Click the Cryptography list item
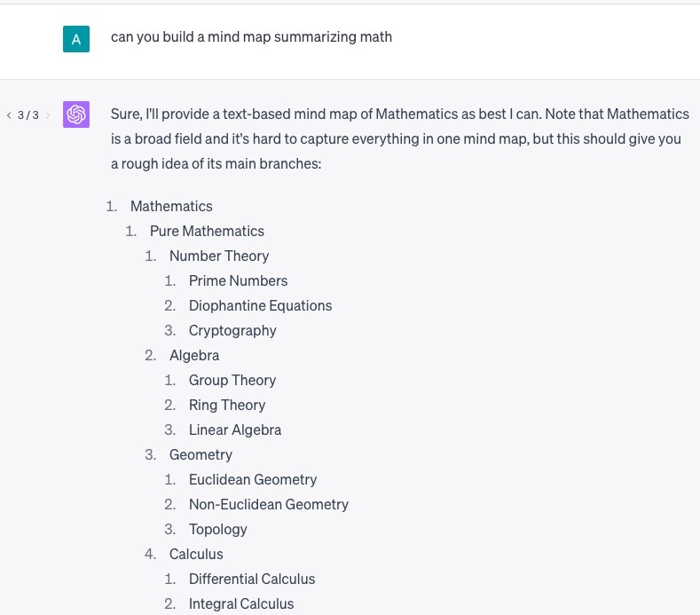This screenshot has width=700, height=615. coord(232,330)
